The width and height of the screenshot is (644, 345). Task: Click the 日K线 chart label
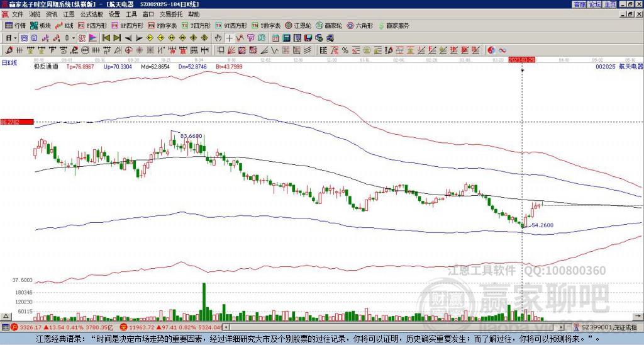[9, 63]
